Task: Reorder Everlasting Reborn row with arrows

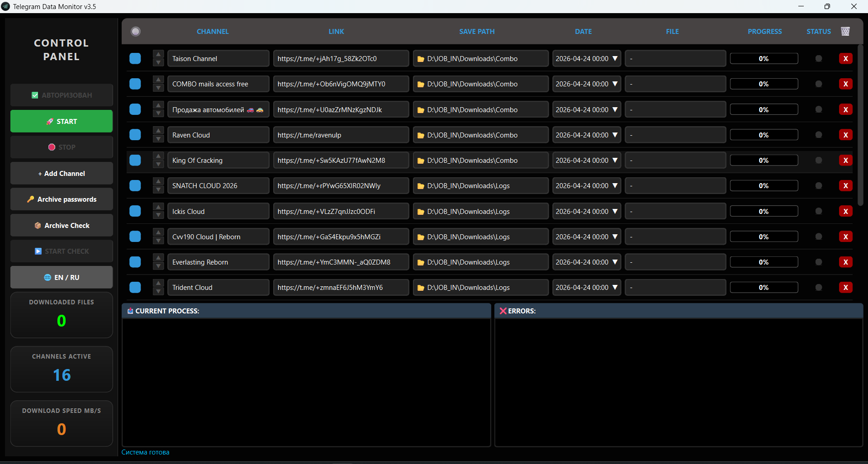Action: click(x=158, y=262)
